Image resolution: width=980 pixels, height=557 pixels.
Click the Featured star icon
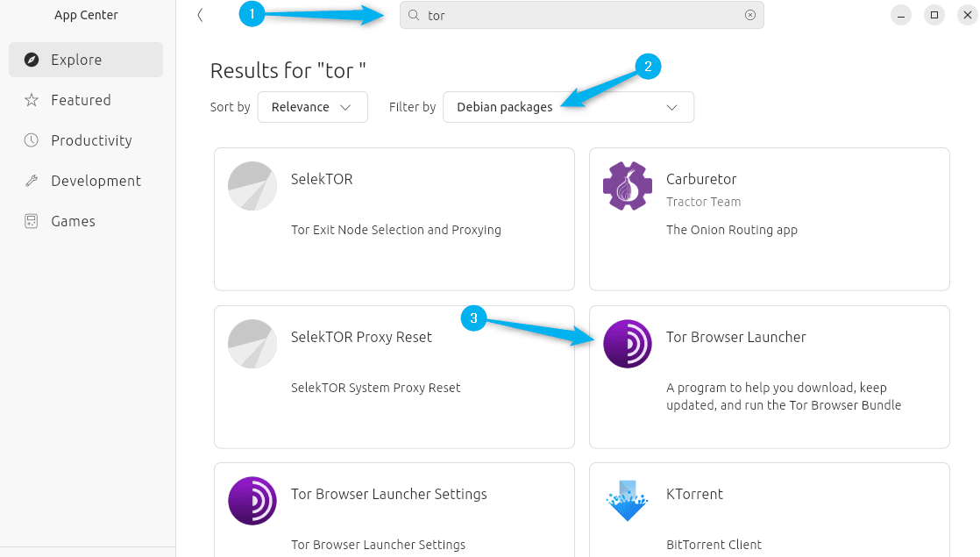32,100
